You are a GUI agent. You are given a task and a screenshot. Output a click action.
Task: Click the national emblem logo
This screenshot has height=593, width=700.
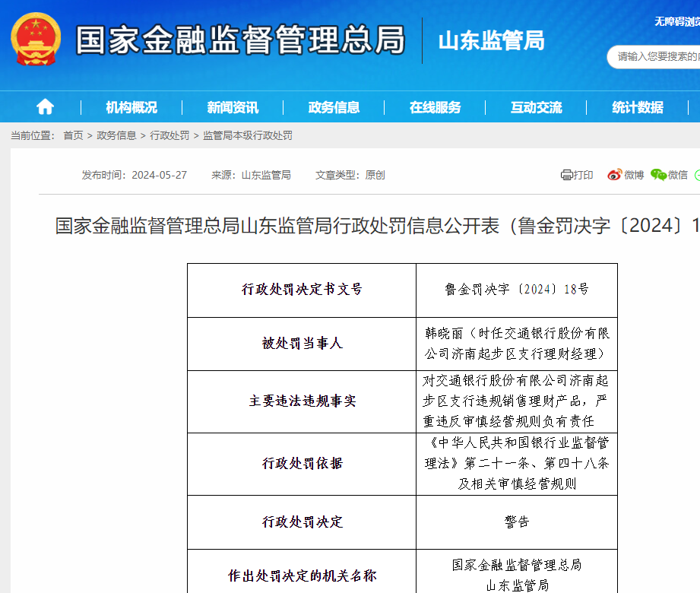click(x=35, y=39)
